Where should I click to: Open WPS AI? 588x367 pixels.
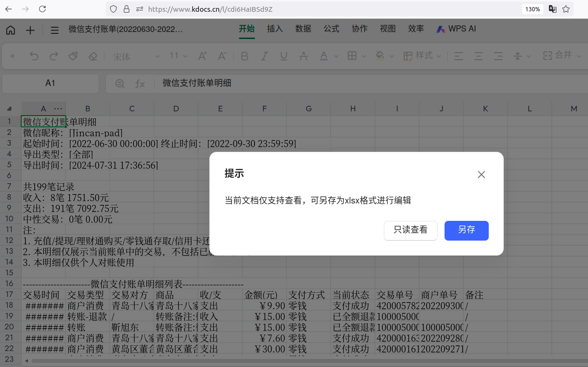(456, 29)
